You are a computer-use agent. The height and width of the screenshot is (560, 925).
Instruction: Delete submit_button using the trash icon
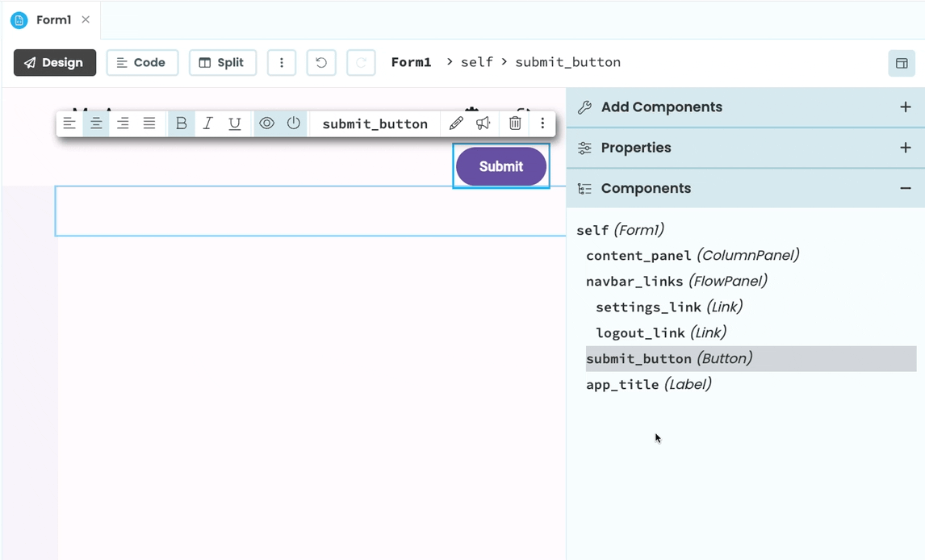[515, 123]
